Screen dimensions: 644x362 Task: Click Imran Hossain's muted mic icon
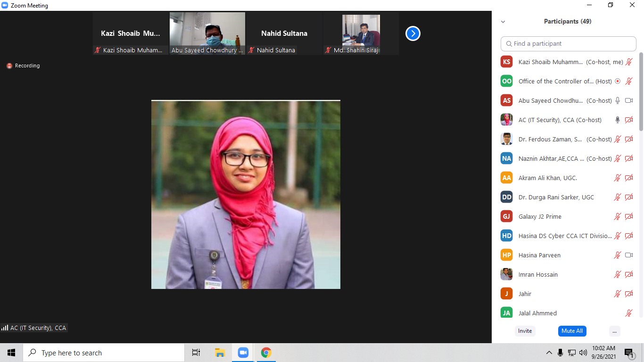click(617, 274)
